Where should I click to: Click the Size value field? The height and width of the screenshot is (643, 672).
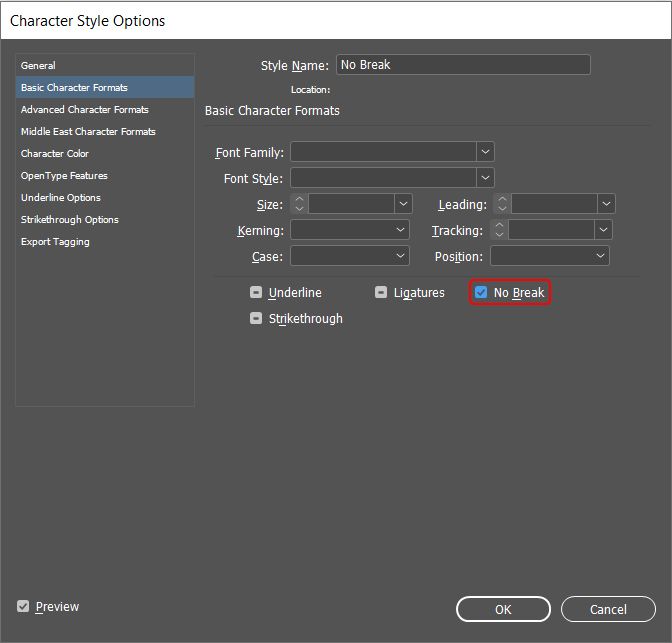tap(351, 204)
